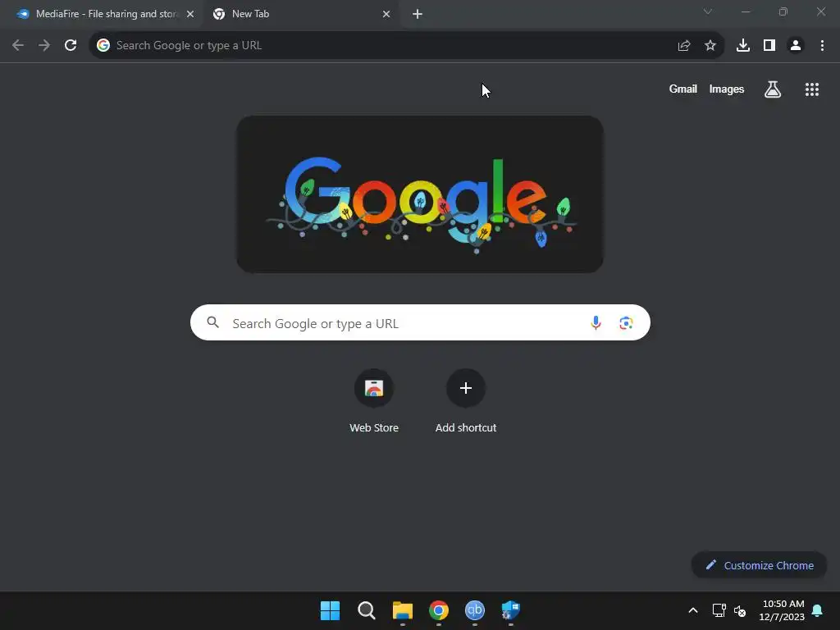Minimize the Chrome window
This screenshot has width=840, height=630.
(x=745, y=11)
